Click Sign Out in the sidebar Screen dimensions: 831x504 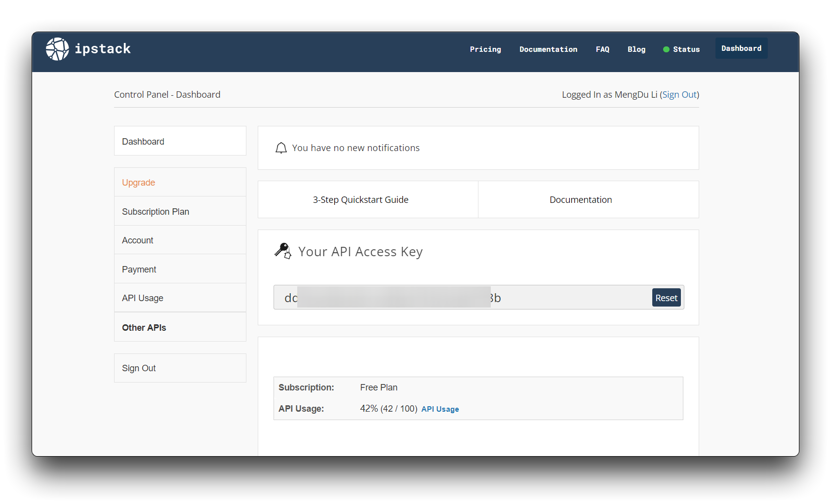180,368
